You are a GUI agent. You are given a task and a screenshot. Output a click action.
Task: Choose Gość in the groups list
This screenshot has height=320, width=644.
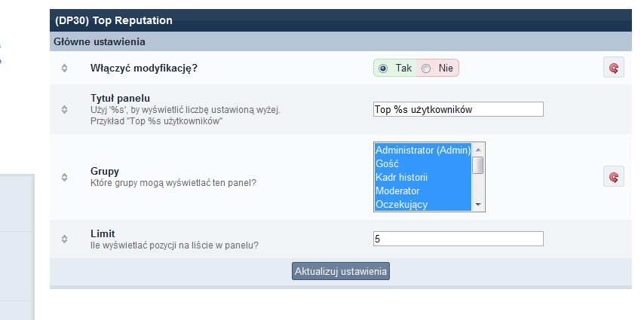[422, 163]
